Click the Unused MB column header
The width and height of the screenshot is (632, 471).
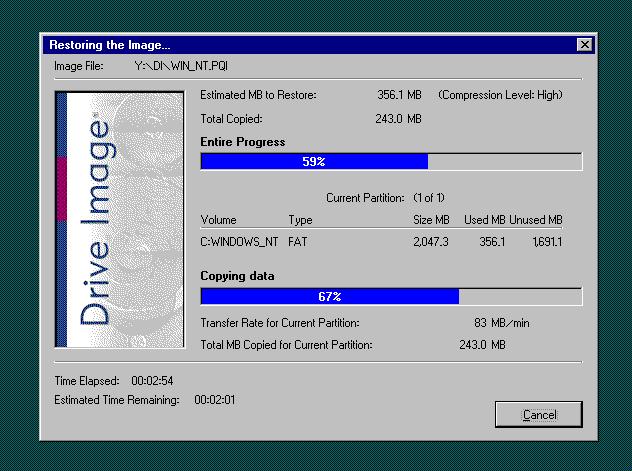pos(535,220)
